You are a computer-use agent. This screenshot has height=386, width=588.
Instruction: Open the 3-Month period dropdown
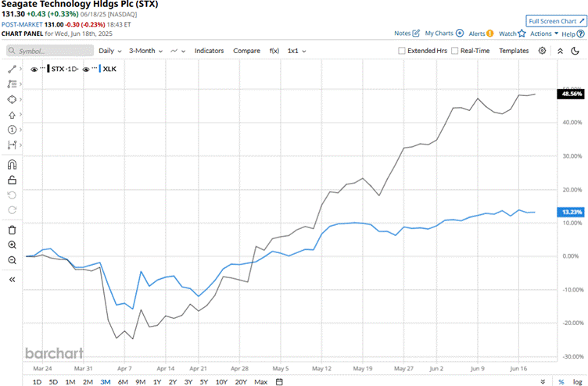pyautogui.click(x=145, y=51)
